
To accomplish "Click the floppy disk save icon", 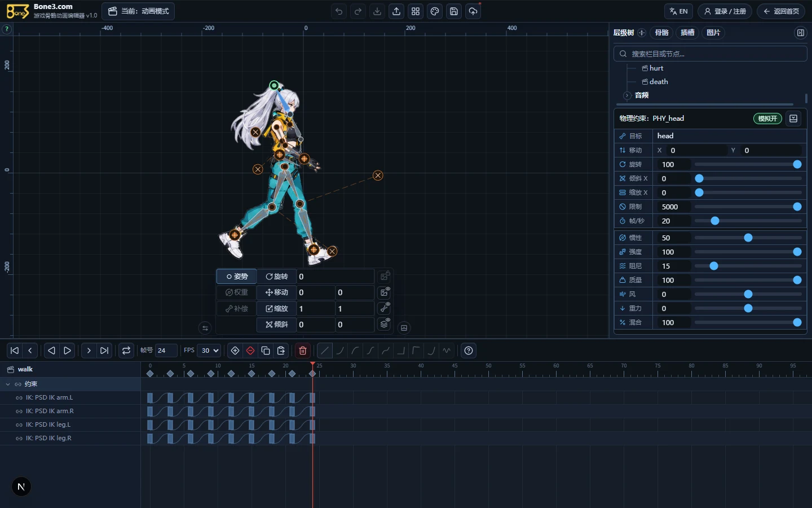I will click(454, 11).
